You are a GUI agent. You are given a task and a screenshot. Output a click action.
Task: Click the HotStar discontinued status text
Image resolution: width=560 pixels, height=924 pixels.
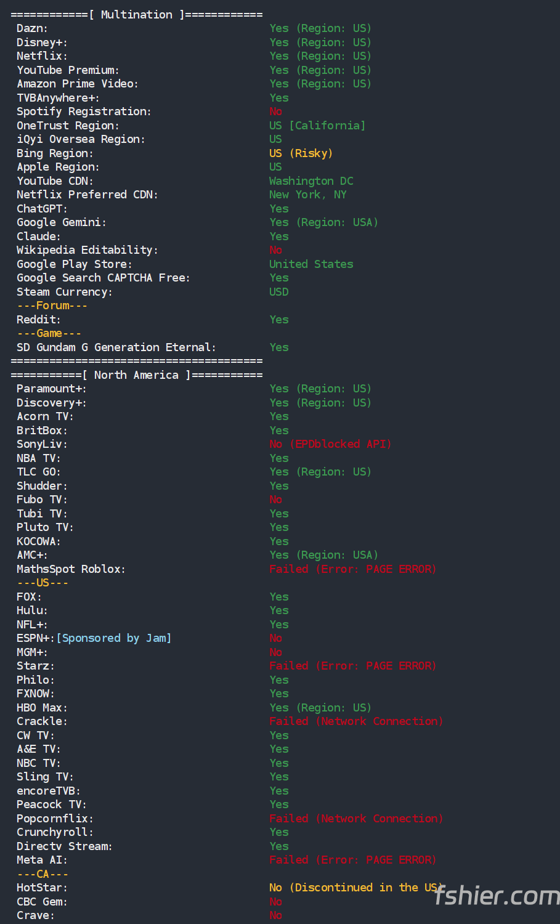tap(354, 888)
